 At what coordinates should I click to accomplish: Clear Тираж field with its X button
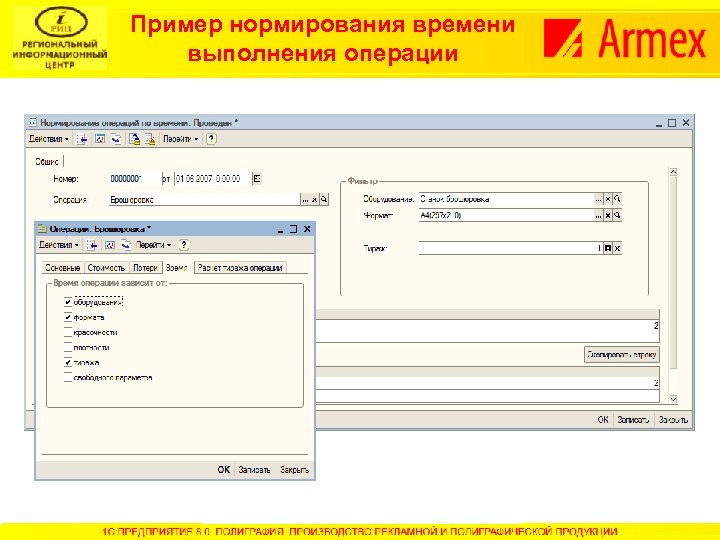[617, 248]
